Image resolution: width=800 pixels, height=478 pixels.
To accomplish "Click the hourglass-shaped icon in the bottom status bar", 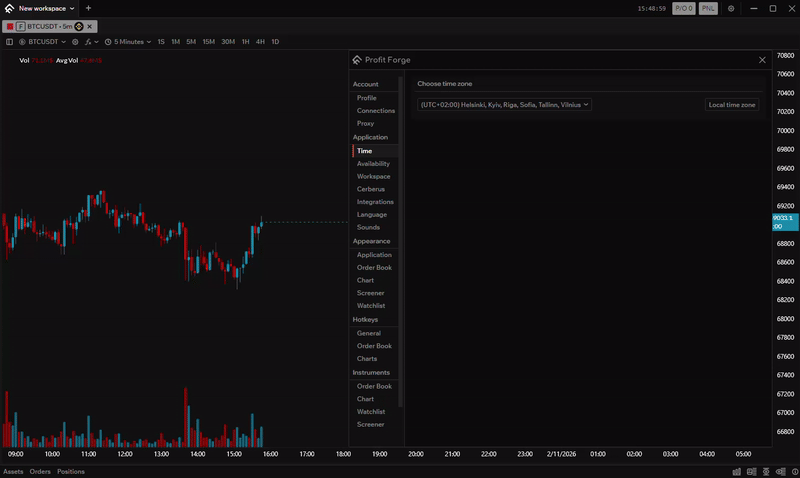I will click(x=766, y=472).
